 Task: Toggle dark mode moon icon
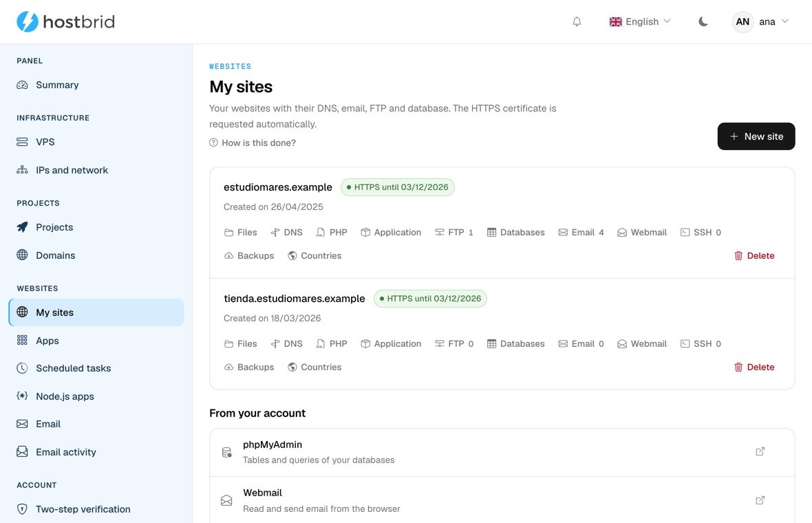703,22
